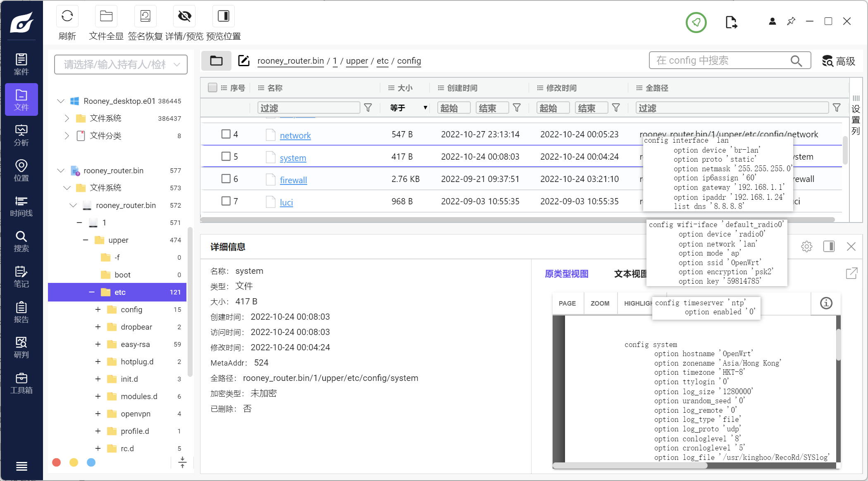Click the preview info circle icon
The width and height of the screenshot is (868, 481).
(x=826, y=303)
